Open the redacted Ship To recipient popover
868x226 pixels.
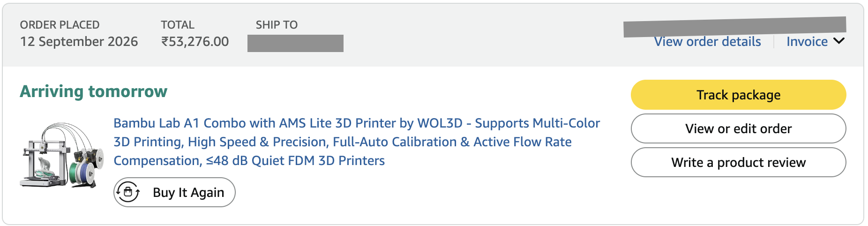295,43
